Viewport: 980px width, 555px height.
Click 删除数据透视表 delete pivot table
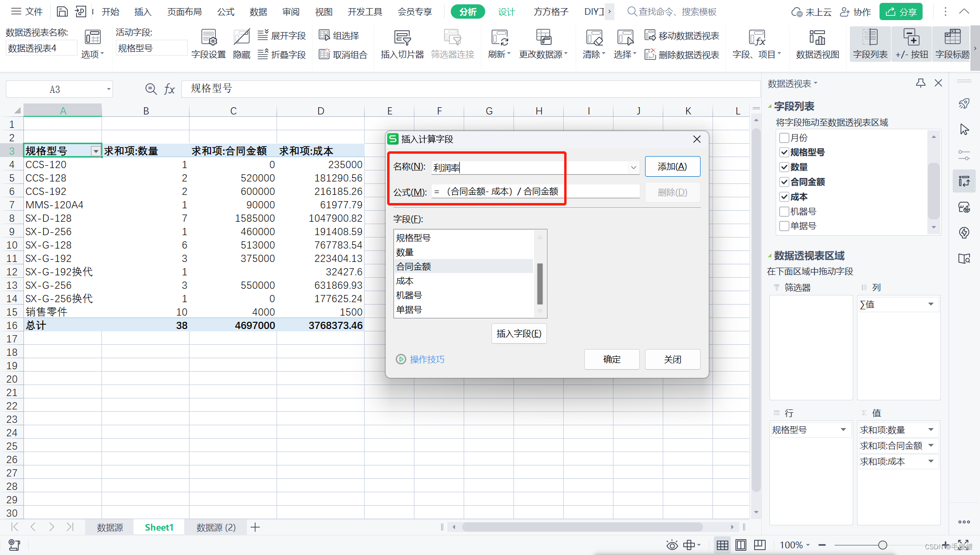682,55
